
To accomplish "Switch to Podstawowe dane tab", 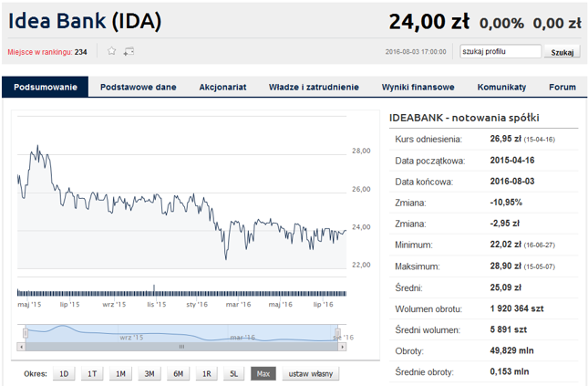I will click(x=138, y=87).
